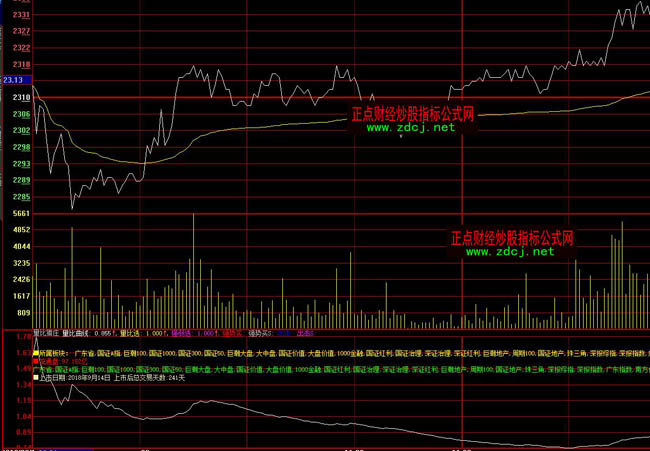Click the lower www.zdcj.net link

[x=509, y=252]
